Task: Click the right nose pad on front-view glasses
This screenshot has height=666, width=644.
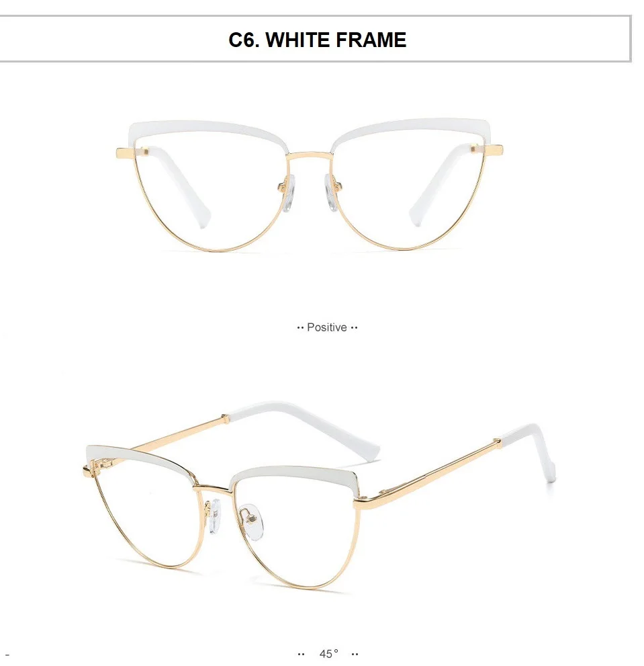Action: pos(330,191)
